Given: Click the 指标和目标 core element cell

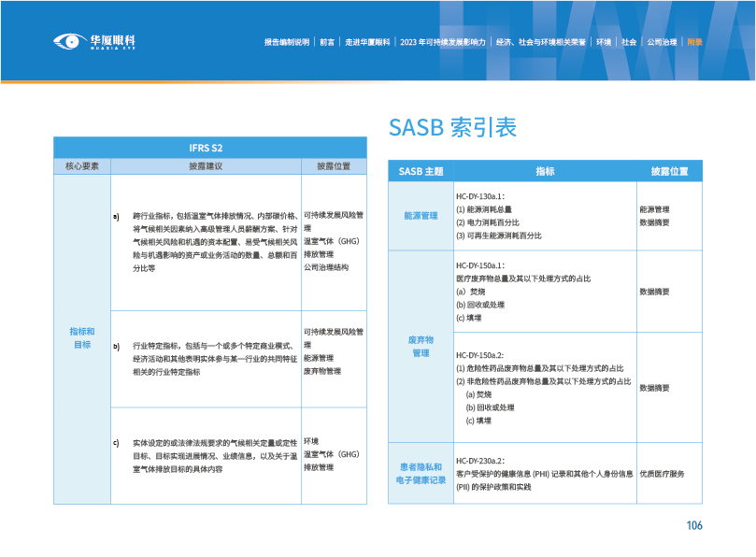Looking at the screenshot, I should [x=82, y=338].
